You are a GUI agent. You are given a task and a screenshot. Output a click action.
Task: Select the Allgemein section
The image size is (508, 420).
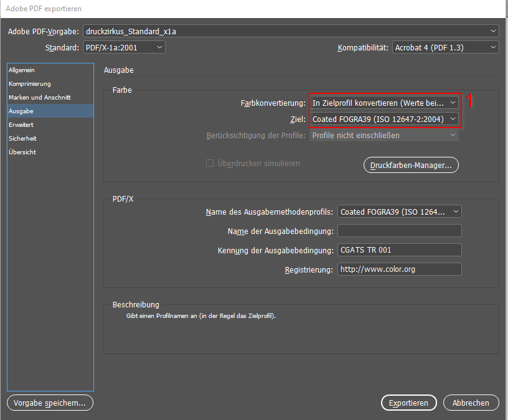22,70
